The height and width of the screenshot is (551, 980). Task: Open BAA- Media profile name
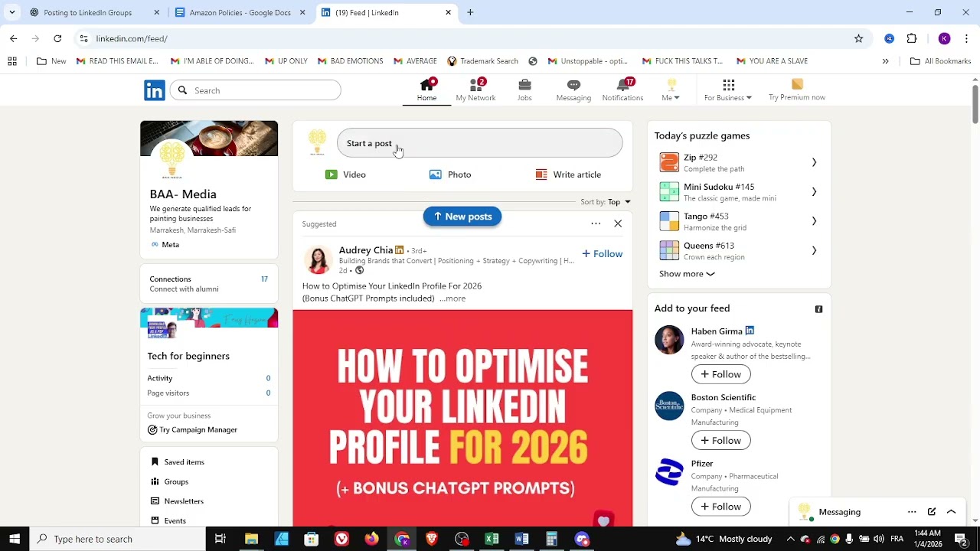(183, 194)
